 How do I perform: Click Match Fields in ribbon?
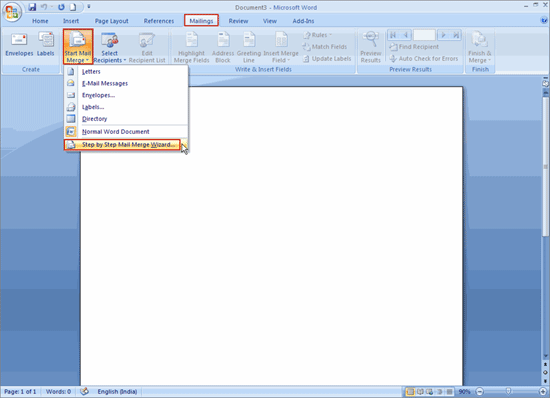[324, 47]
